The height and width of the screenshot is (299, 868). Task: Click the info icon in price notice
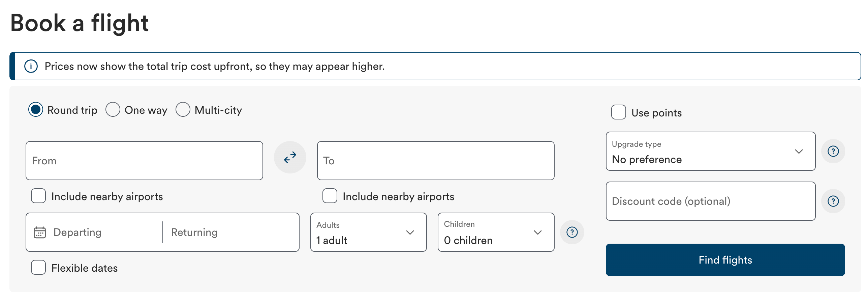(x=31, y=66)
